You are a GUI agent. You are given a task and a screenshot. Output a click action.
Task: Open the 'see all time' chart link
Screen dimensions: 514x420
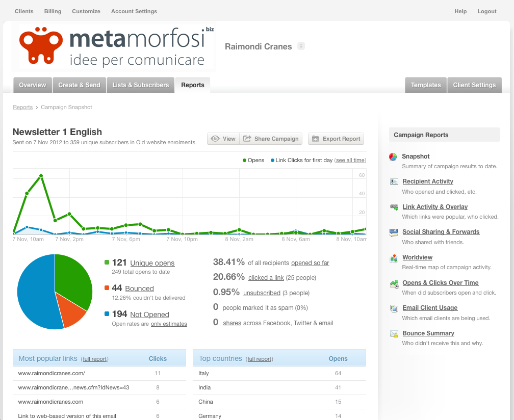tap(350, 160)
